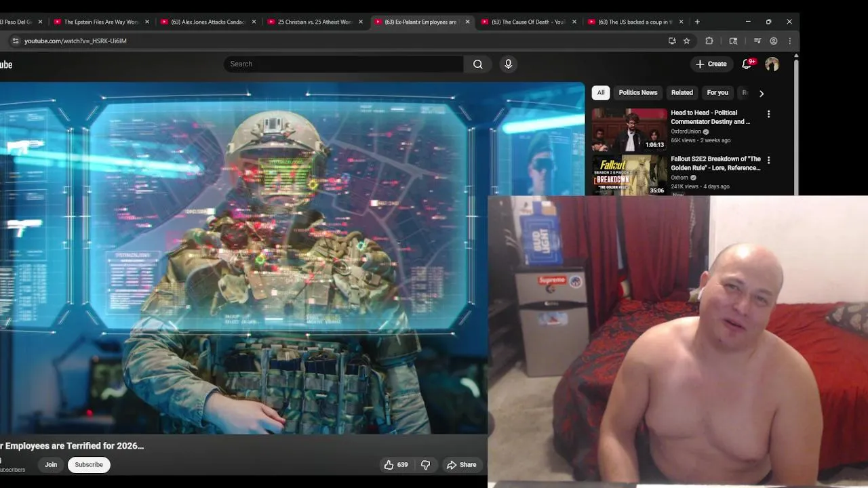Click the Subscribe button

[89, 465]
